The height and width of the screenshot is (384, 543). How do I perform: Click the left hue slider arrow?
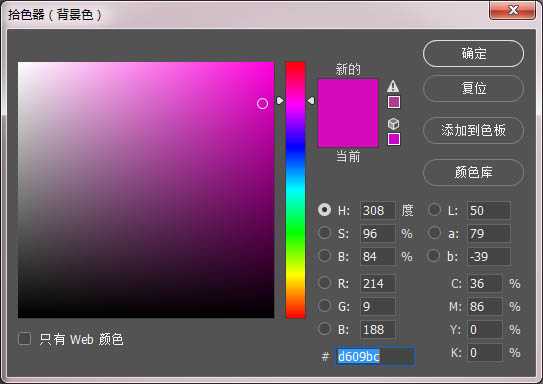(x=280, y=100)
